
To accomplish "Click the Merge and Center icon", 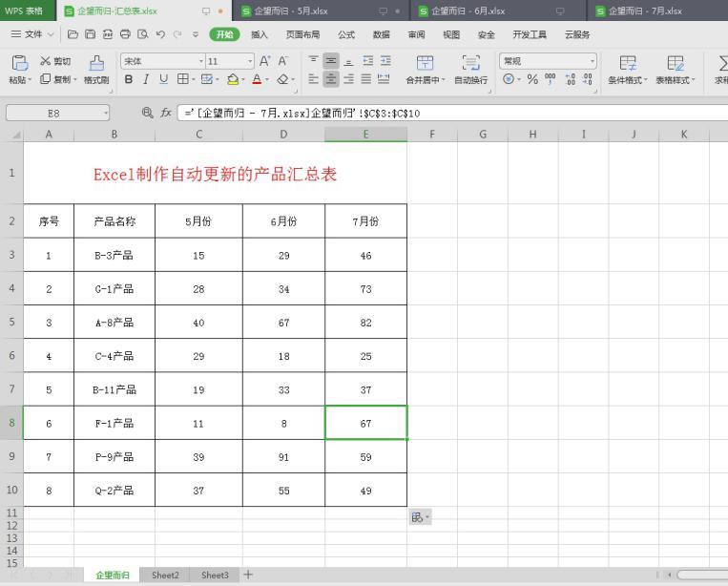I will pos(425,63).
